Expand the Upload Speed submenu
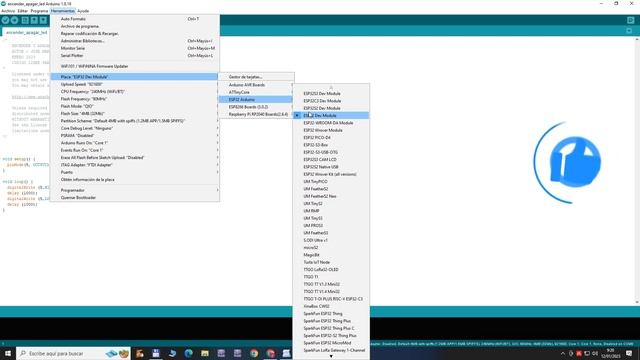The width and height of the screenshot is (640, 360). [135, 84]
